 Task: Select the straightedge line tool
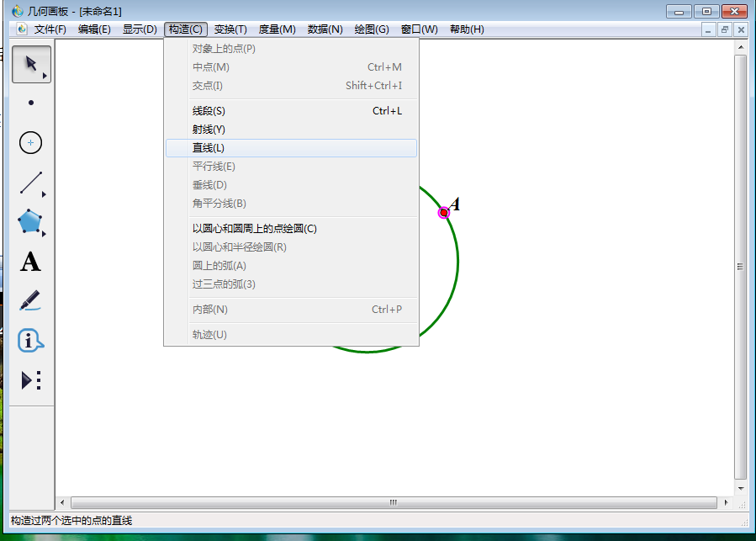click(x=30, y=183)
